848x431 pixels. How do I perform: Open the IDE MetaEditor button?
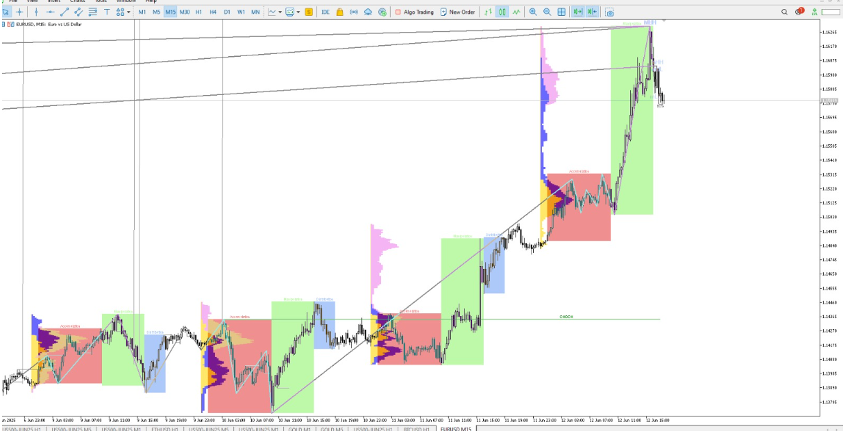tap(325, 12)
